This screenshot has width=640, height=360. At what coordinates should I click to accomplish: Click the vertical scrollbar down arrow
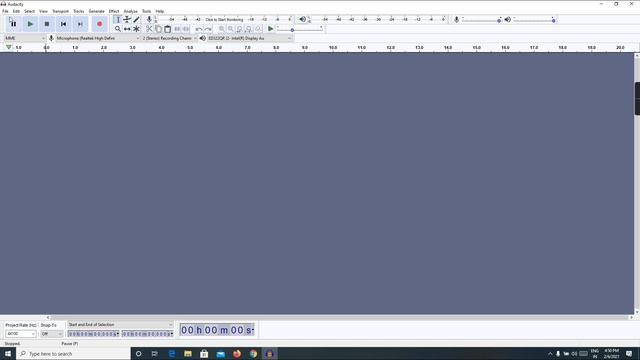pyautogui.click(x=637, y=312)
